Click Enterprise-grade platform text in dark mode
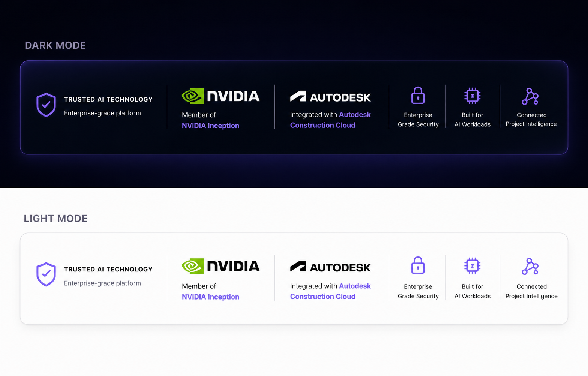This screenshot has width=588, height=376. pyautogui.click(x=102, y=113)
